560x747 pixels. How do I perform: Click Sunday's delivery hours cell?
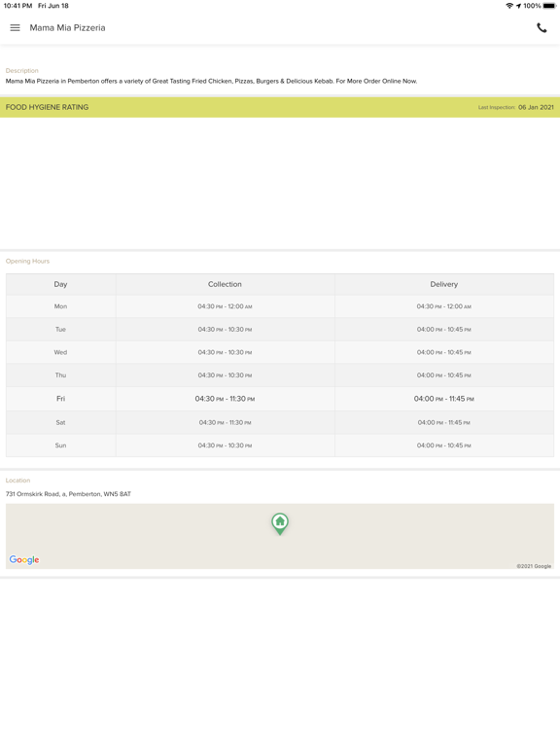pos(443,445)
